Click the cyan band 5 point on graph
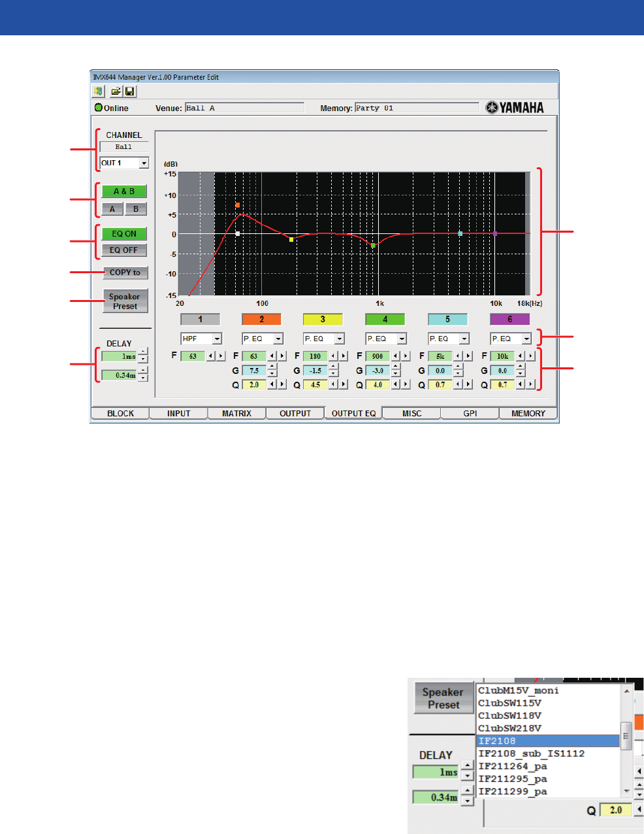 pos(460,233)
